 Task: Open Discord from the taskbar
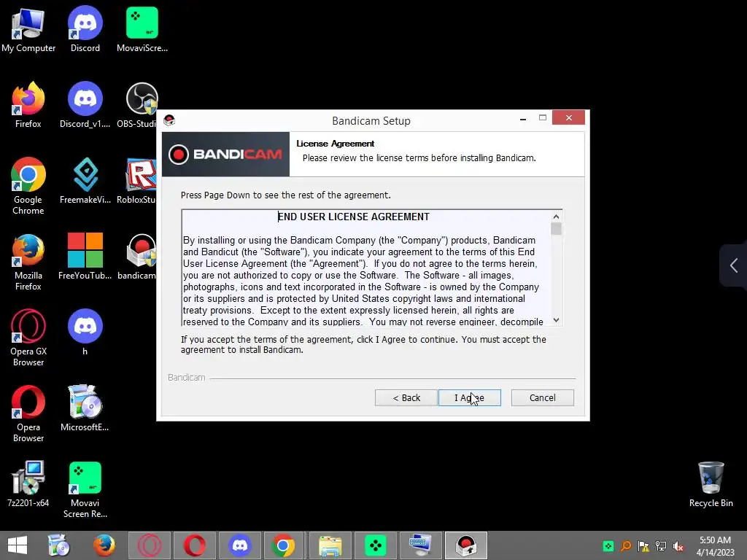tap(239, 545)
